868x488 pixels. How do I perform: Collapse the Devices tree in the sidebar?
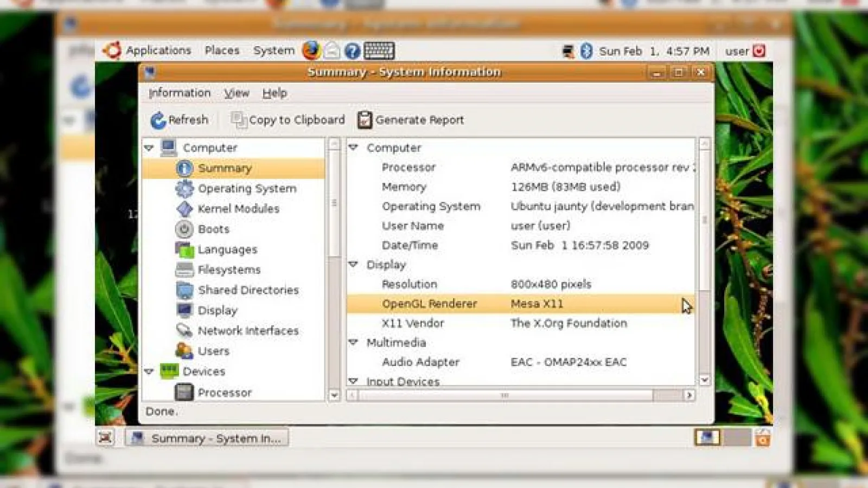point(149,371)
